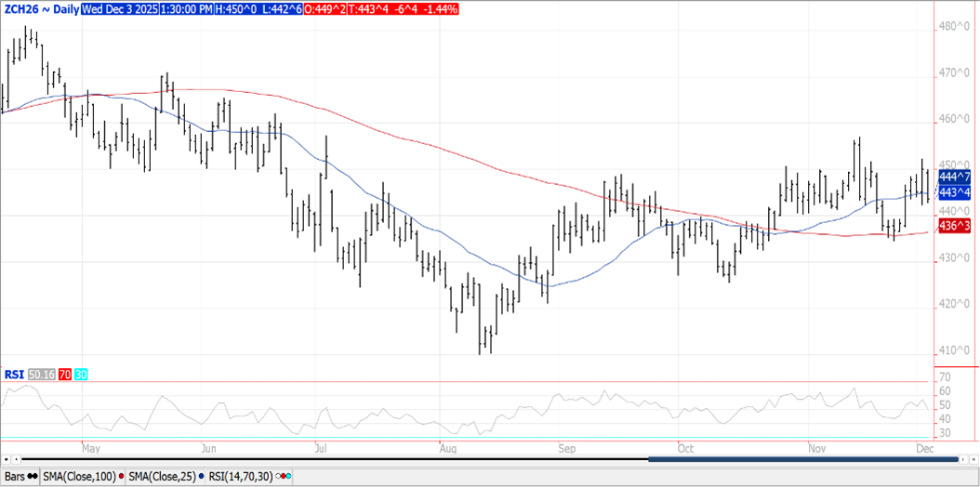Click the Bars series tab
The image size is (980, 487).
(x=15, y=477)
